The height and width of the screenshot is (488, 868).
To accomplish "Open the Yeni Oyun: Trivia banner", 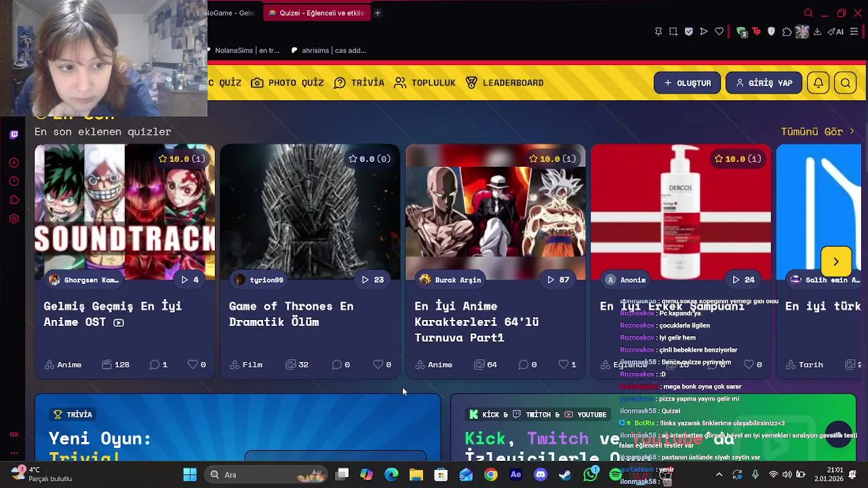I will pos(237,427).
